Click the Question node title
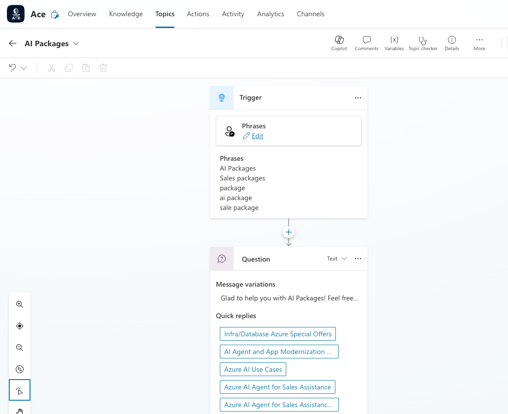 pos(256,259)
